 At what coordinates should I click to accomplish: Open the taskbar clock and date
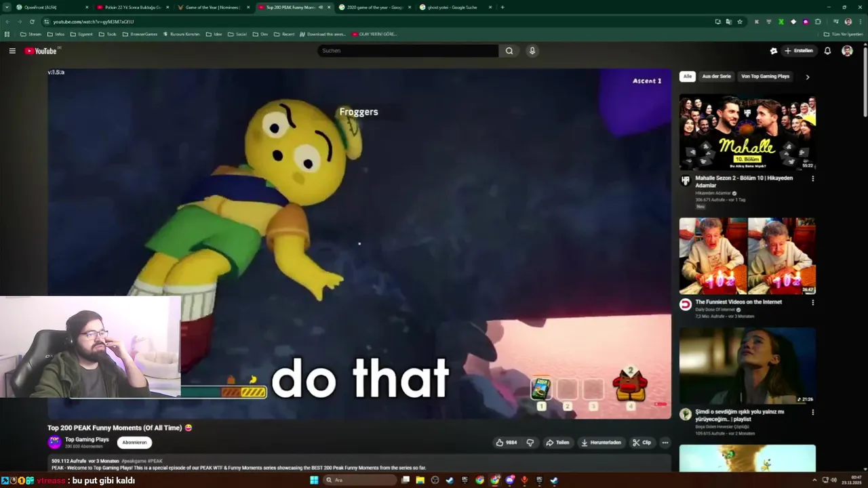pos(851,481)
